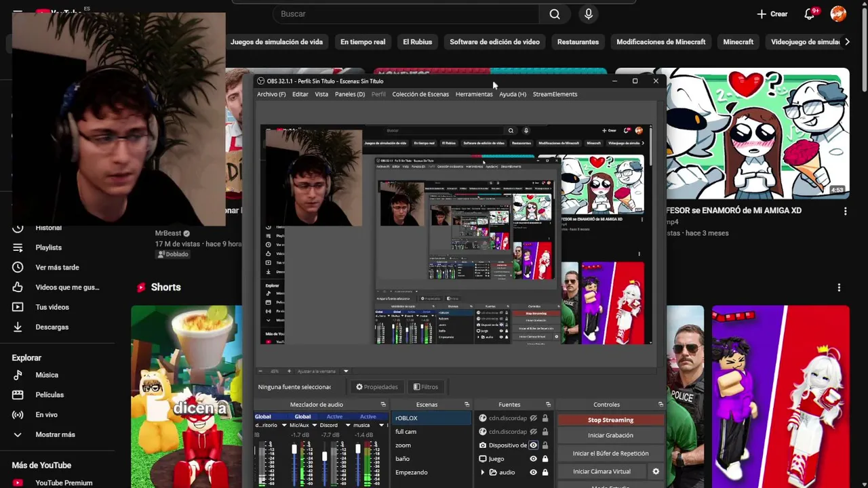
Task: Open Música in Explorar section
Action: [x=47, y=375]
